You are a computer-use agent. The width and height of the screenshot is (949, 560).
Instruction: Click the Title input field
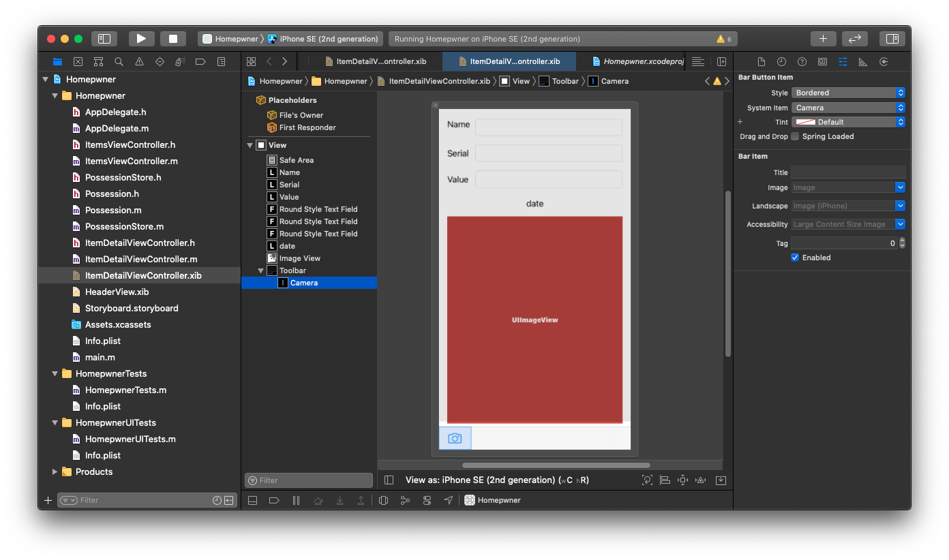848,172
